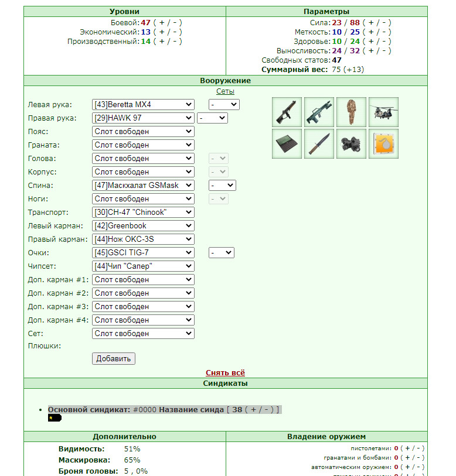Image resolution: width=456 pixels, height=476 pixels.
Task: Increase the Боевой level with plus
Action: point(162,23)
